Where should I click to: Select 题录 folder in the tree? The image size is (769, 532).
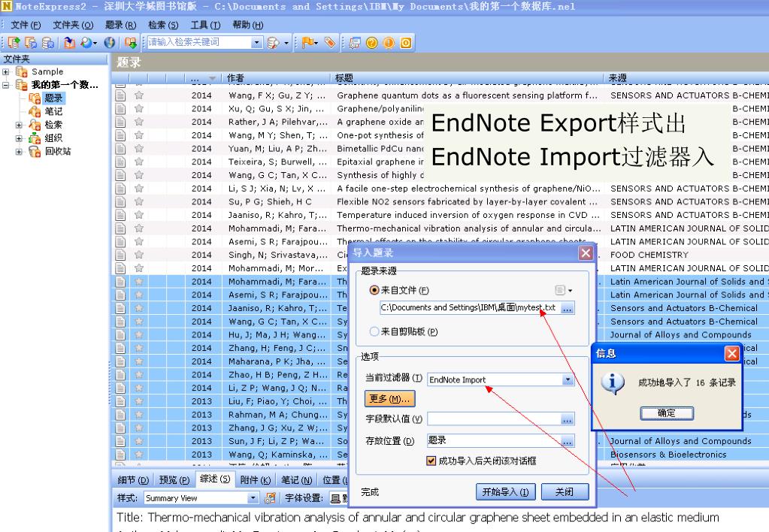click(53, 98)
